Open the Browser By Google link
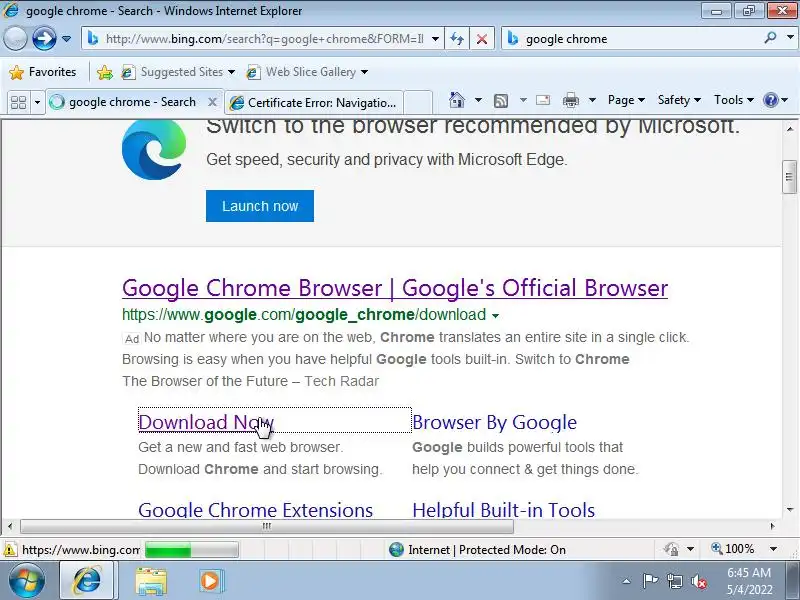800x600 pixels. [494, 422]
